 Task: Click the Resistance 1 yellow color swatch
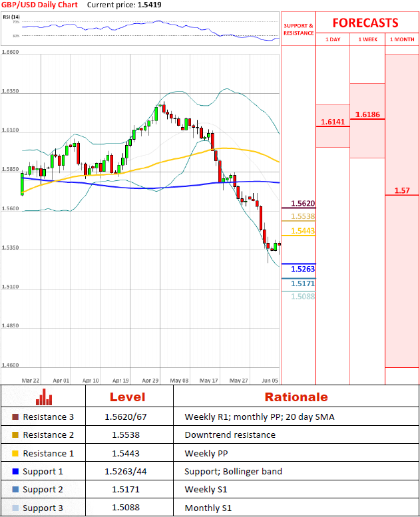point(15,453)
